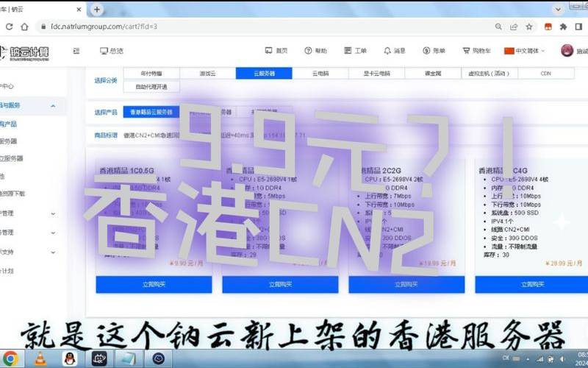Click the ¥19.99 元/月 price text
The width and height of the screenshot is (588, 368).
[x=437, y=263]
